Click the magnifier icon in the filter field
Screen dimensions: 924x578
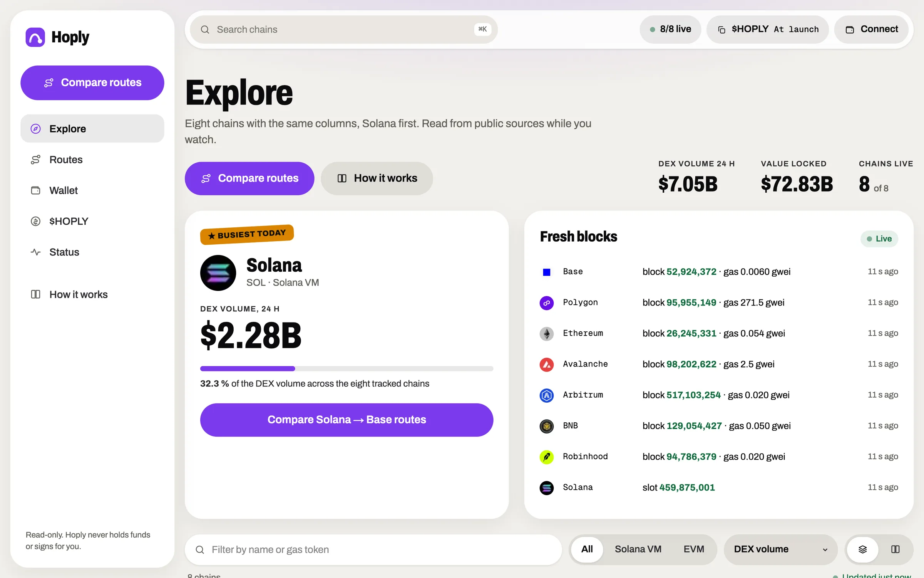point(200,549)
